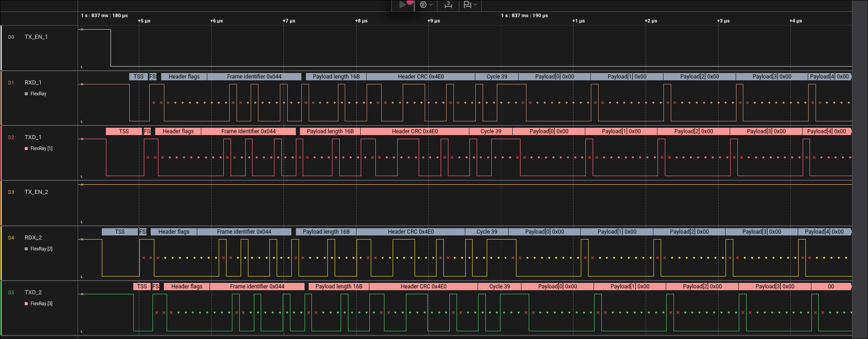The width and height of the screenshot is (868, 339).
Task: Click the D0 channel index
Action: (11, 37)
